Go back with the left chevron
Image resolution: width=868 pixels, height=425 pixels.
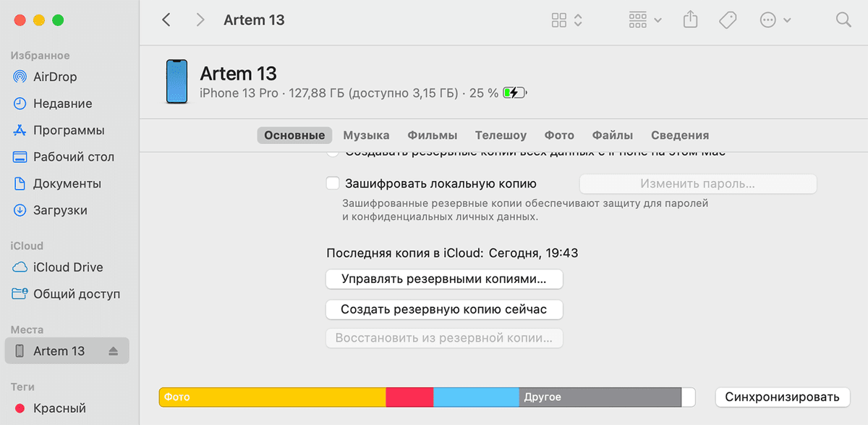click(166, 20)
